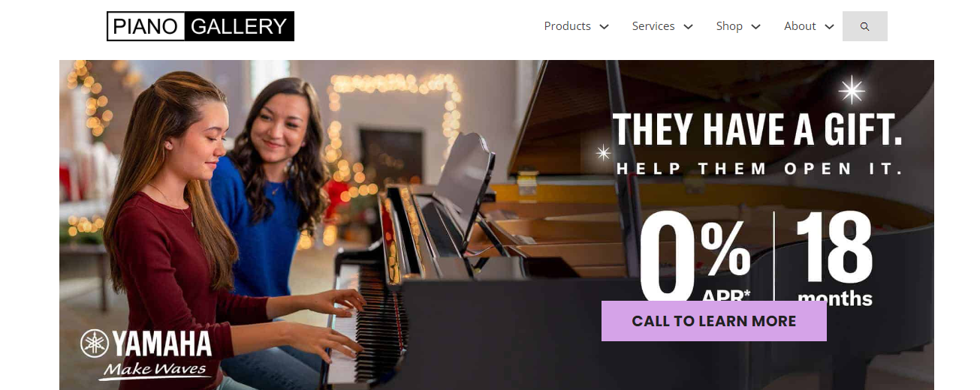Expand the About chevron arrow

tap(829, 26)
